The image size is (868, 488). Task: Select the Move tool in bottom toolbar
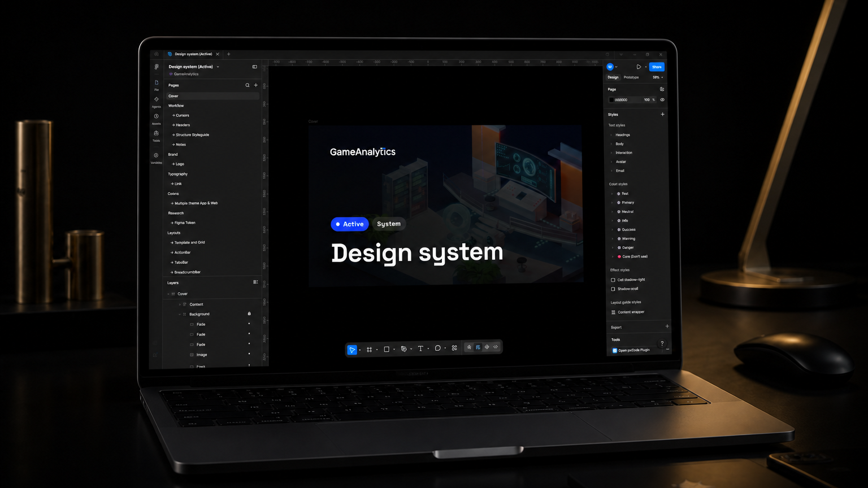(x=351, y=350)
